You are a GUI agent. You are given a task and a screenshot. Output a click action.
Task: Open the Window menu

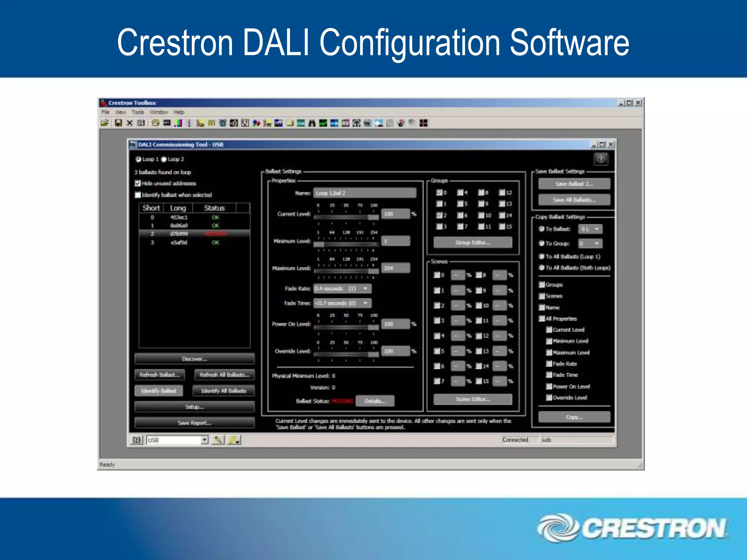pyautogui.click(x=159, y=112)
